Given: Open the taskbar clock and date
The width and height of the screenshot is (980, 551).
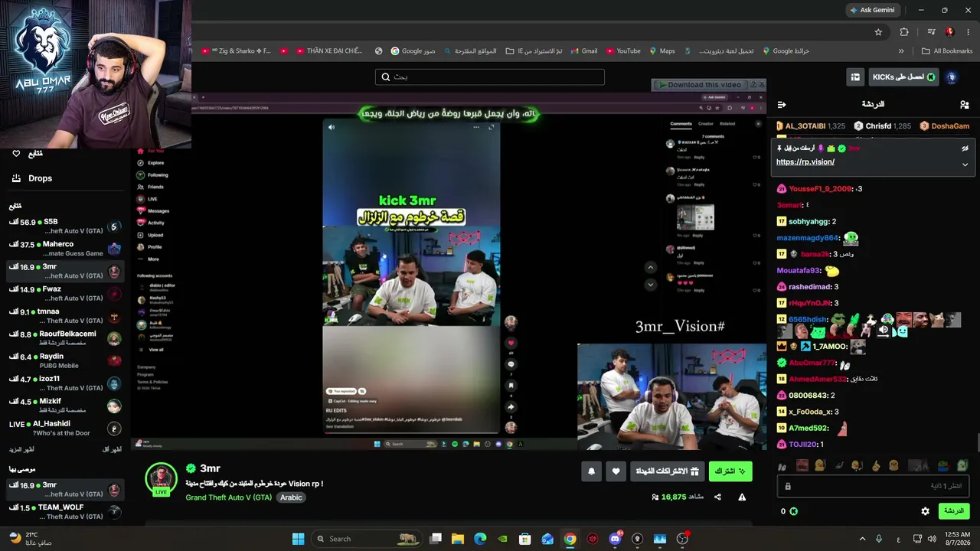Looking at the screenshot, I should coord(957,539).
